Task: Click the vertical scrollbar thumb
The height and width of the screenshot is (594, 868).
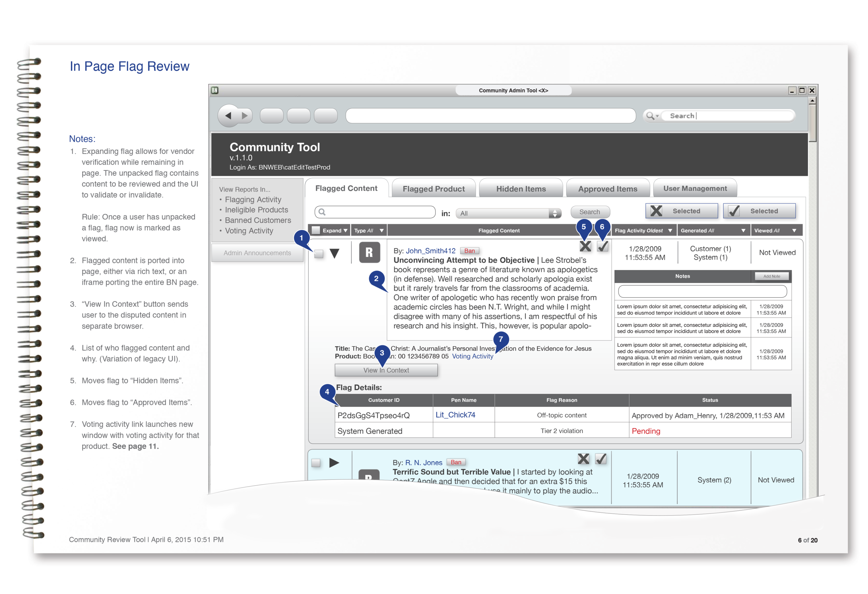Action: (812, 123)
